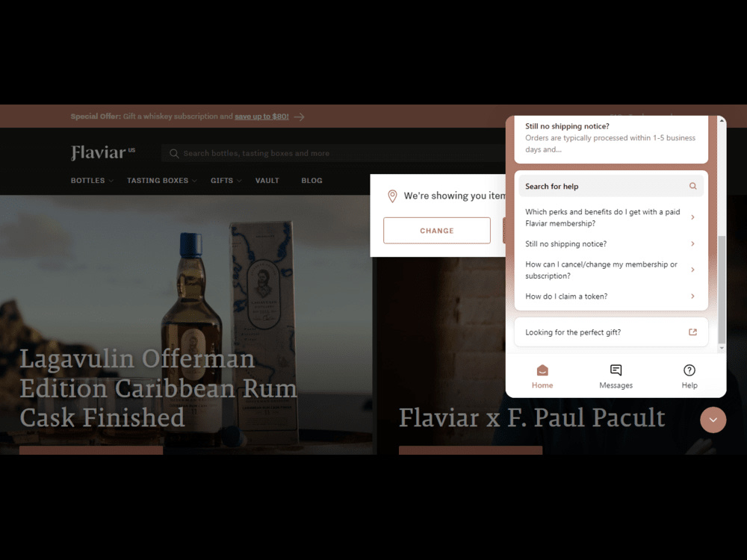Click the CHANGE location button
The height and width of the screenshot is (560, 747).
[436, 231]
